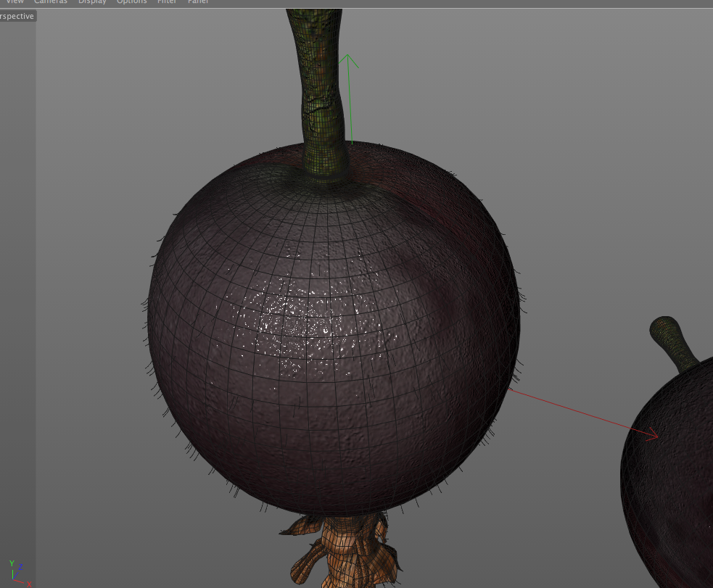
Task: Open the Filter viewport menu
Action: (x=167, y=2)
